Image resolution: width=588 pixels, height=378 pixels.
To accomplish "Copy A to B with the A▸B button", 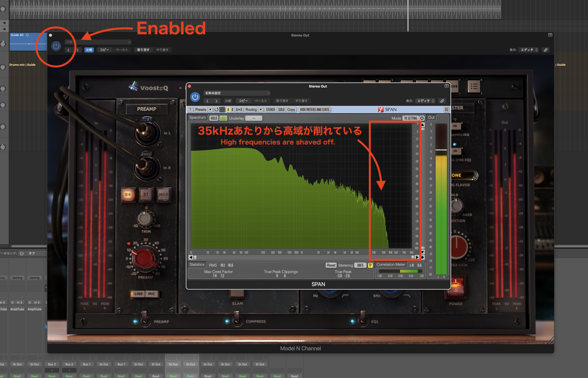I will point(239,110).
